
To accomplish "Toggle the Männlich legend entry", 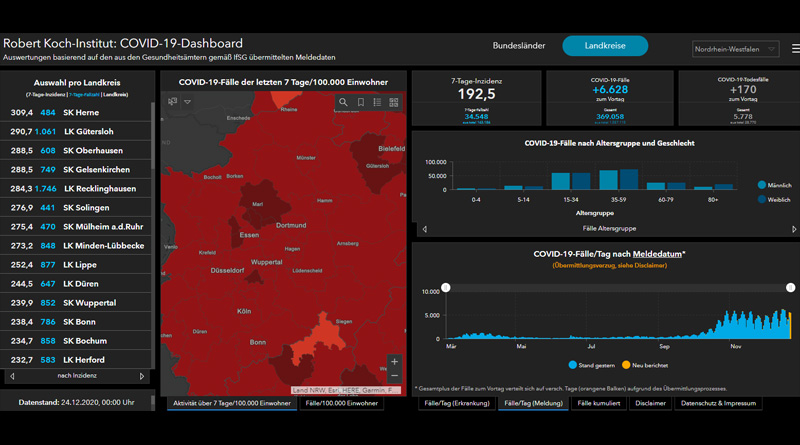I will (774, 185).
